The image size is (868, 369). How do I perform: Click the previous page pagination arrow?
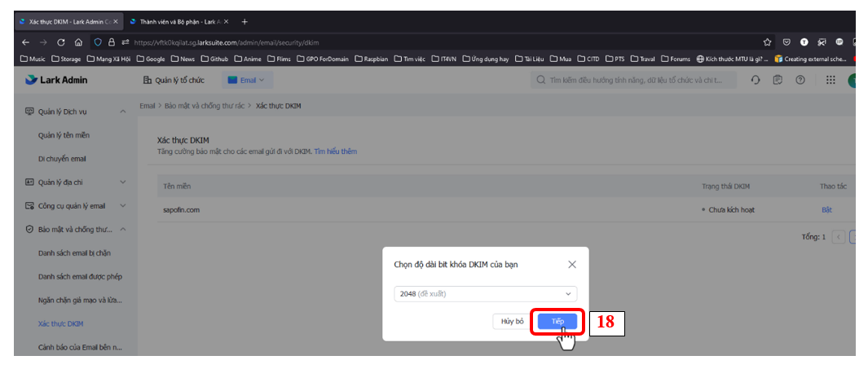coord(839,237)
